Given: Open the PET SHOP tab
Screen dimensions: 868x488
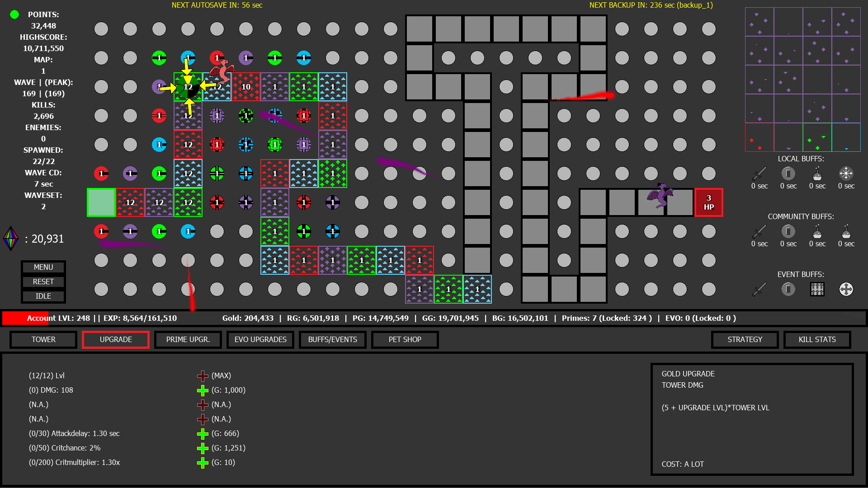Looking at the screenshot, I should click(405, 340).
